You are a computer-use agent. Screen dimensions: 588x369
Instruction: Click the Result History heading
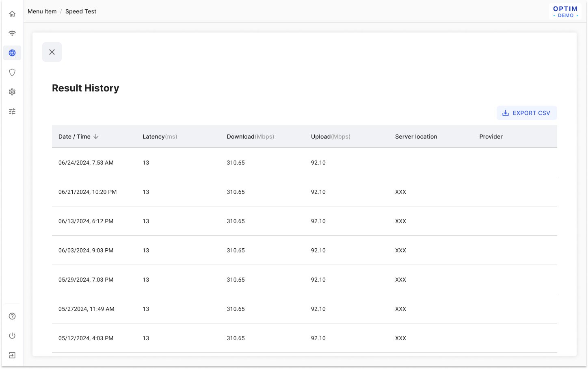(86, 88)
